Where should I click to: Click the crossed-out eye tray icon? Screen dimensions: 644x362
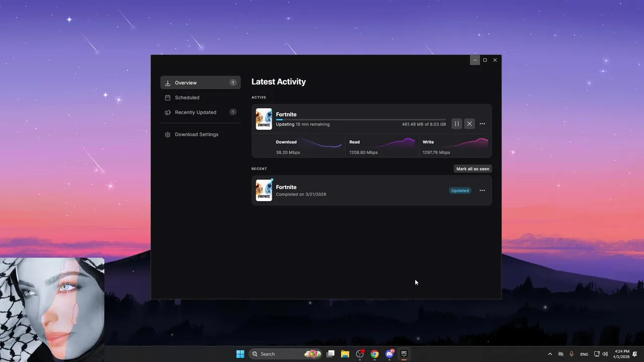pos(560,354)
